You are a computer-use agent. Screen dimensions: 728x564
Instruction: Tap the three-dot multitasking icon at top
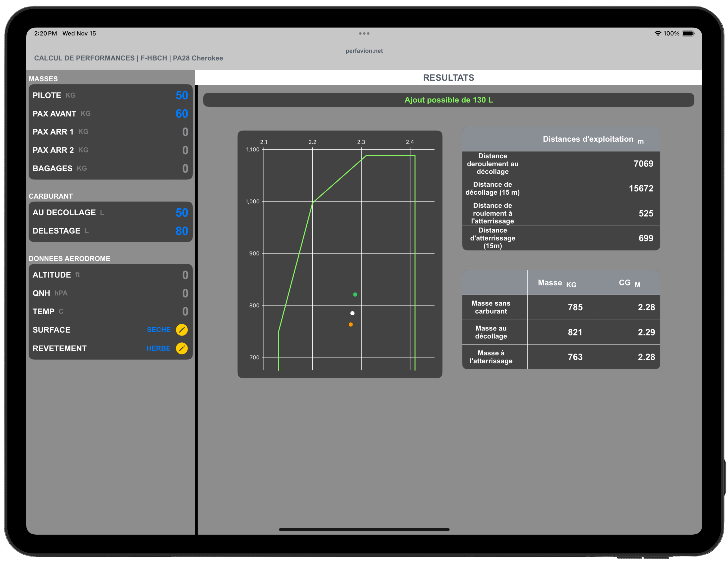coord(364,33)
